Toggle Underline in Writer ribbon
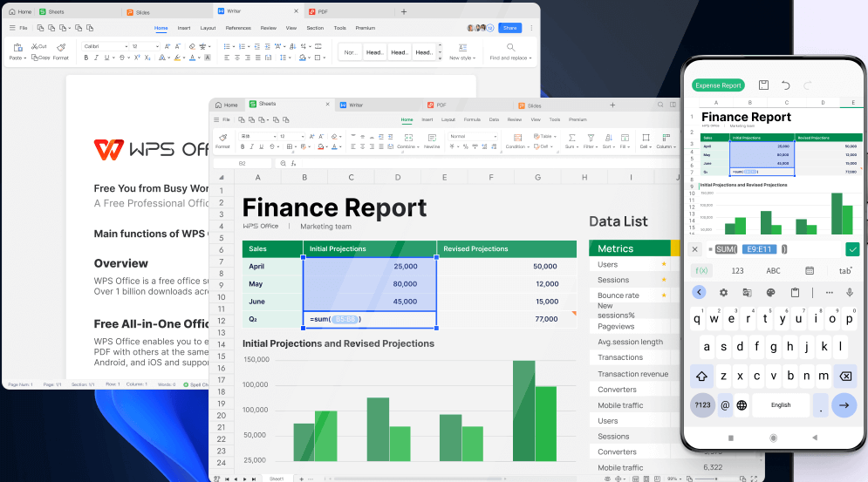Viewport: 868px width, 482px height. 106,58
